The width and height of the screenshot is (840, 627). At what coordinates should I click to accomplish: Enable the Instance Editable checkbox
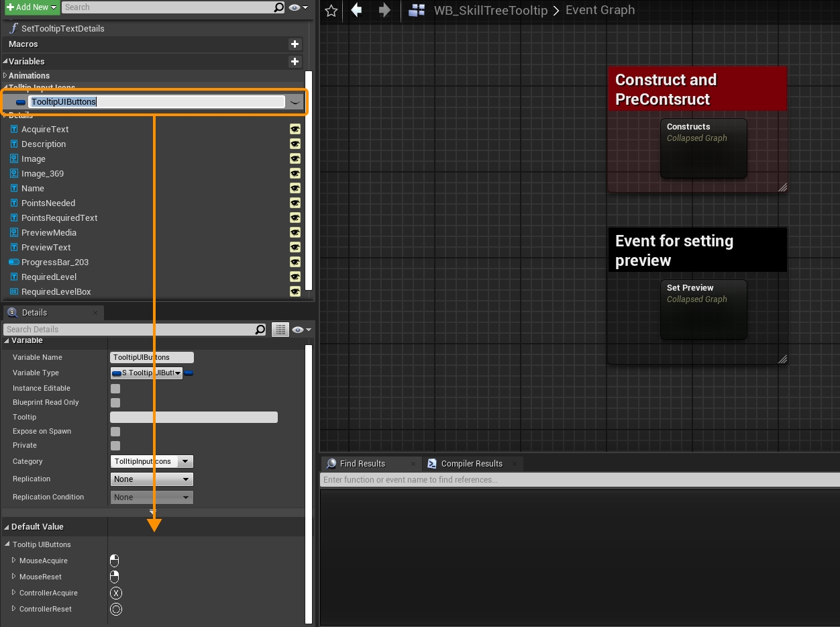[x=115, y=388]
